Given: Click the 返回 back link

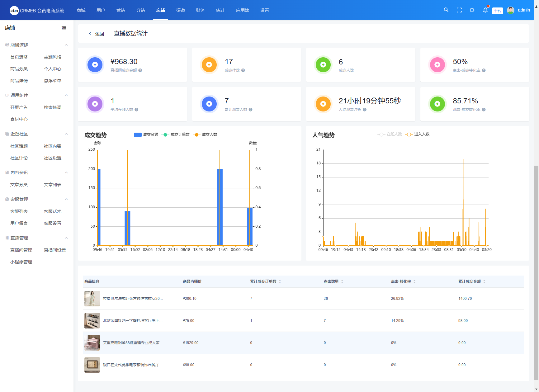Looking at the screenshot, I should click(97, 34).
